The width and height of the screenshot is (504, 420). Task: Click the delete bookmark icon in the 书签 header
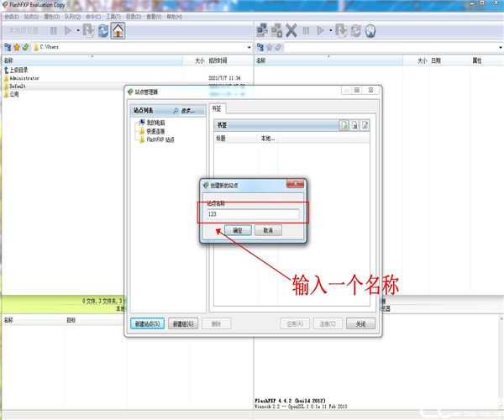354,125
